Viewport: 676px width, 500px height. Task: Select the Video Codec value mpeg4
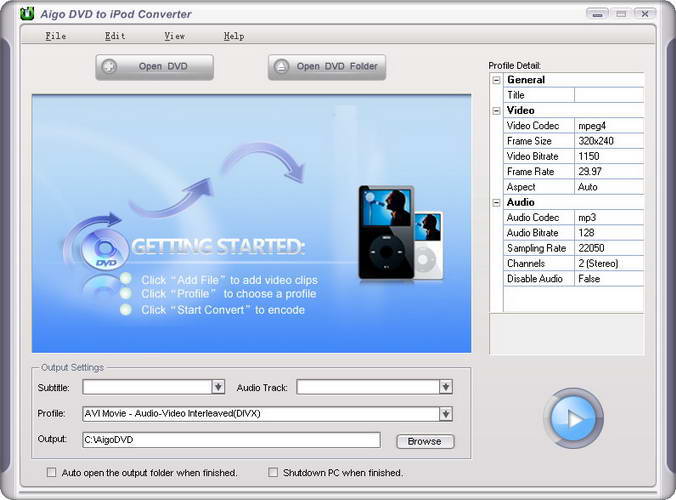point(609,125)
